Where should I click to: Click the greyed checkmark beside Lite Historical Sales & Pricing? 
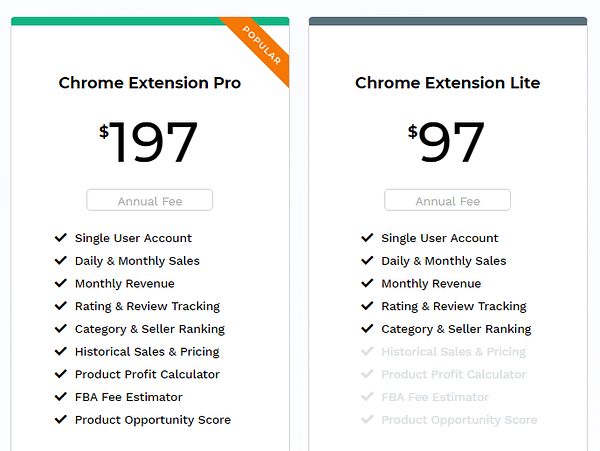click(x=367, y=351)
